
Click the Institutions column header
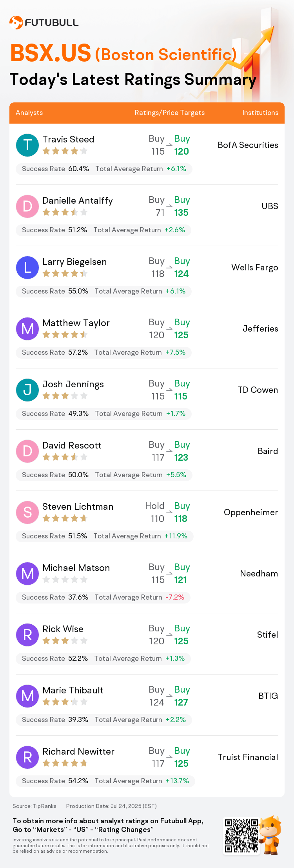(x=260, y=113)
